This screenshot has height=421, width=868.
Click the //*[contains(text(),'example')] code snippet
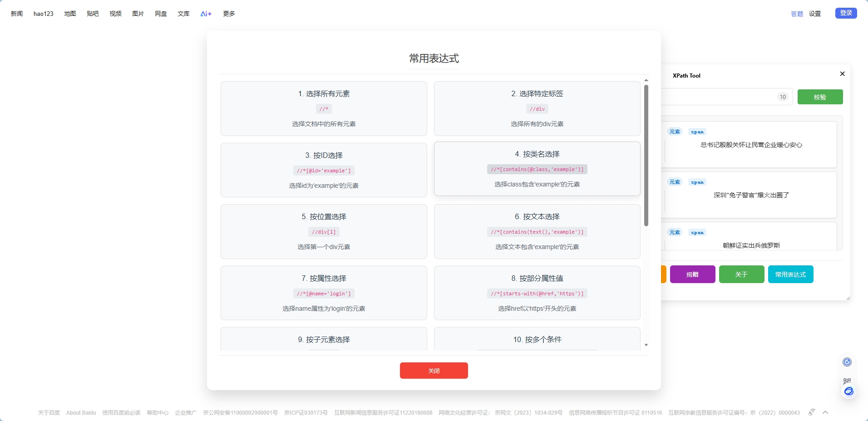click(x=537, y=232)
